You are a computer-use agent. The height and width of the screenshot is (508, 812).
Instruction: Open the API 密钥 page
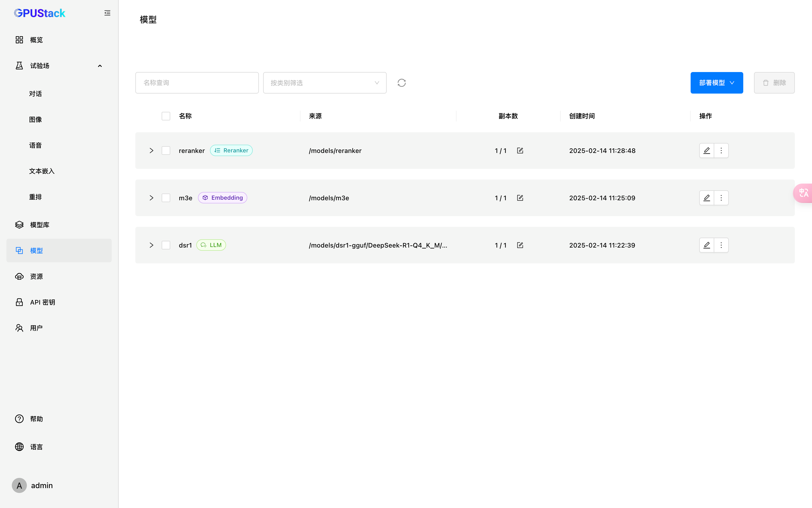coord(59,302)
